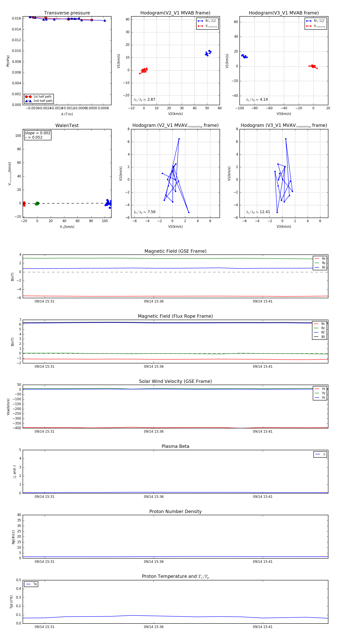The width and height of the screenshot is (351, 644).
Task: Click the "Transverse pressure" plot title
Action: (67, 13)
